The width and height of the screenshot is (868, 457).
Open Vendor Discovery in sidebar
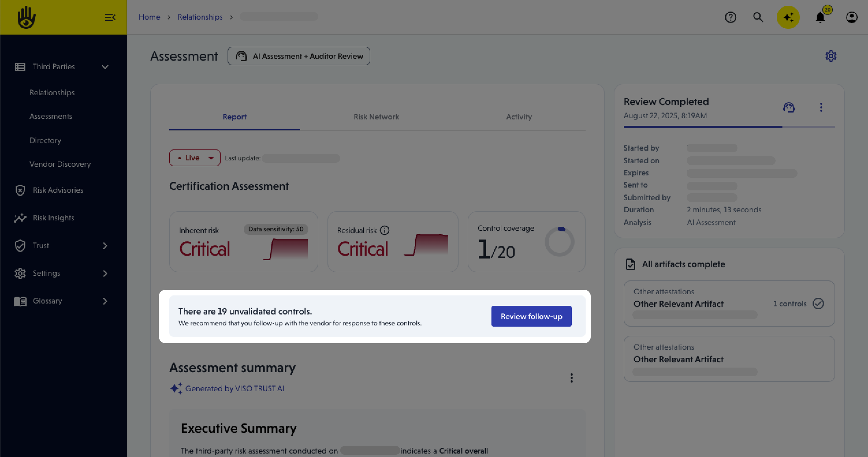pyautogui.click(x=60, y=164)
